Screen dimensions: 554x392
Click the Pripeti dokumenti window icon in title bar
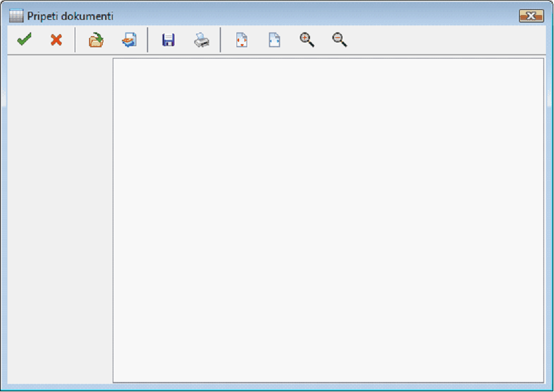click(x=16, y=16)
